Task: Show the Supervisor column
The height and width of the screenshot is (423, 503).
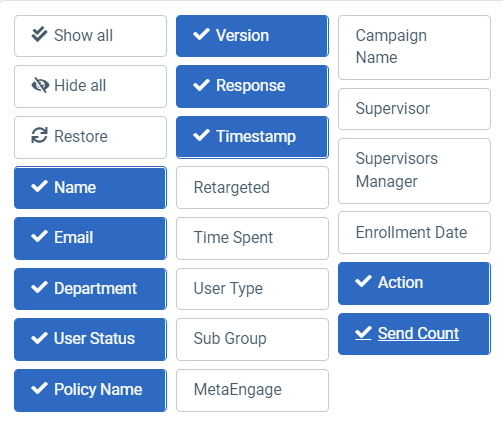Action: click(414, 109)
